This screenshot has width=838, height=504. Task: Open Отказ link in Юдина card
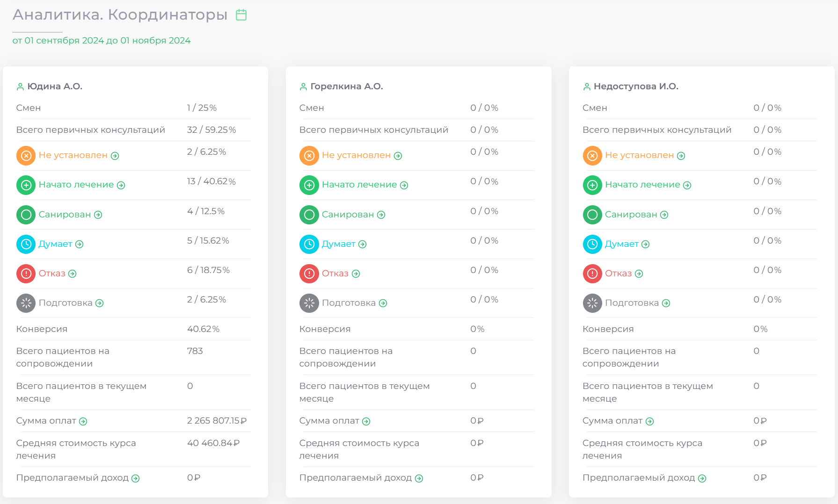58,274
